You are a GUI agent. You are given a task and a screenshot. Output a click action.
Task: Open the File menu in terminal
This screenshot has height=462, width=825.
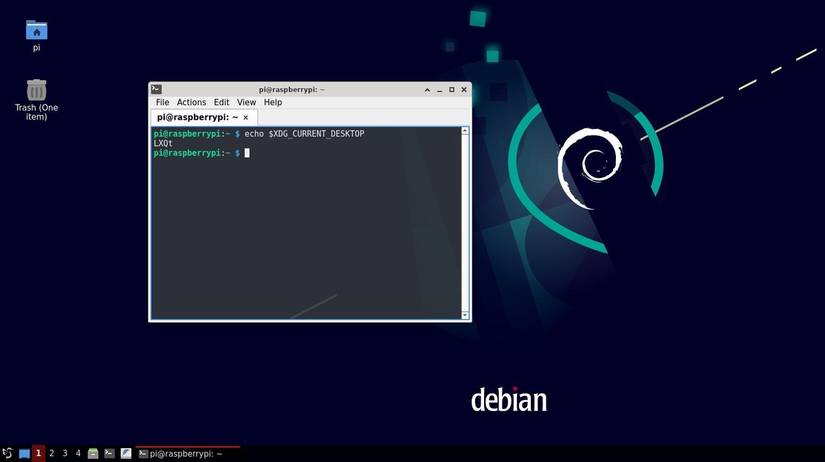162,102
